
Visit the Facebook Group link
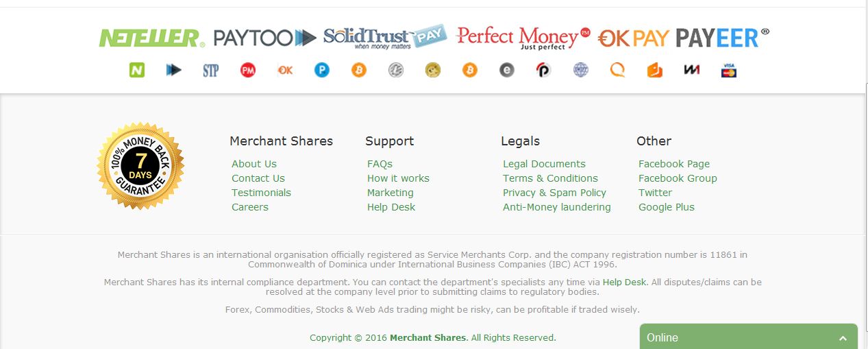point(678,178)
